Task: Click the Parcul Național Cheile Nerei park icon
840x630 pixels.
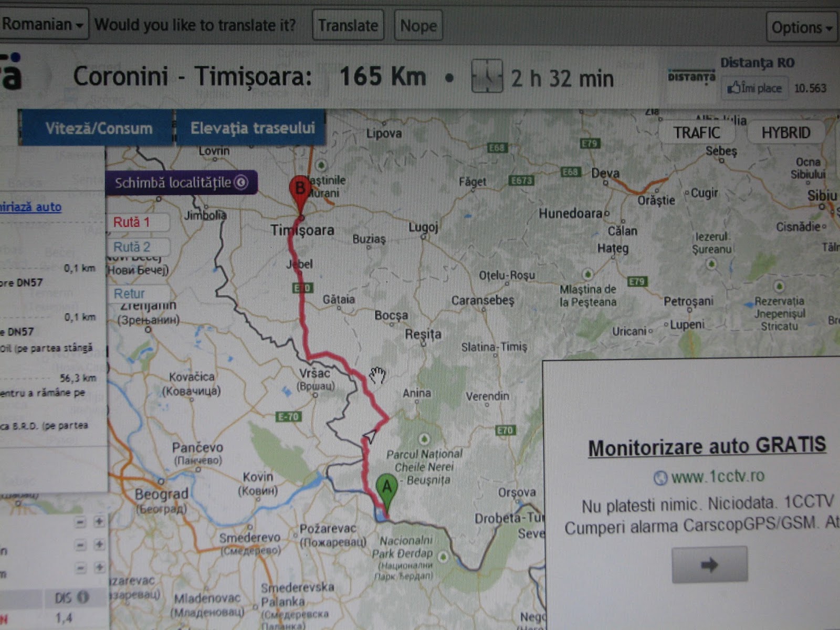Action: [424, 438]
